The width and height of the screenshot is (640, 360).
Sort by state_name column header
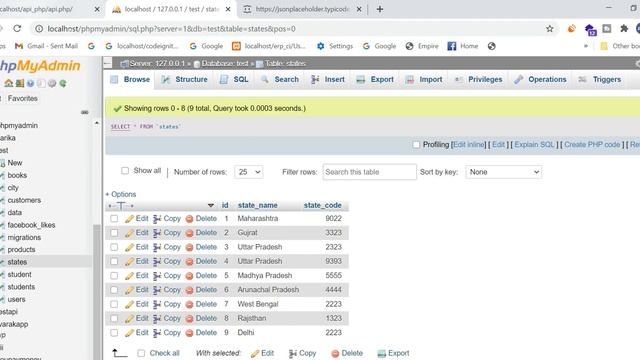pos(258,205)
